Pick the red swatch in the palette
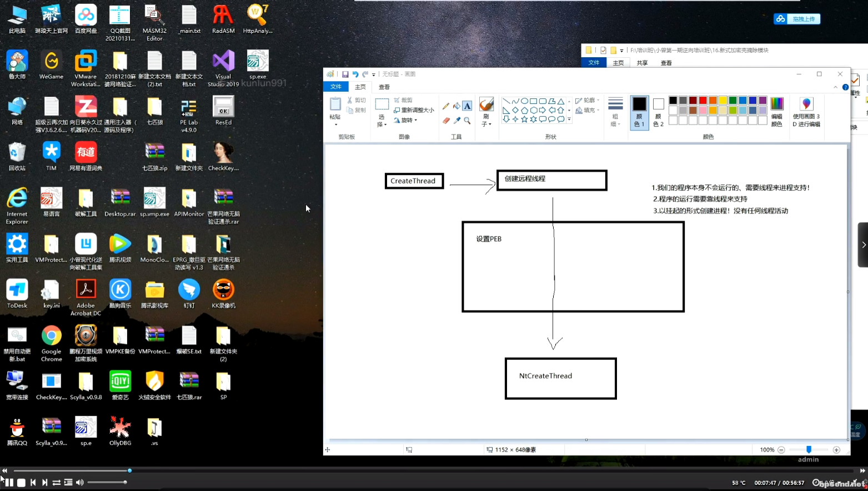 click(x=703, y=101)
